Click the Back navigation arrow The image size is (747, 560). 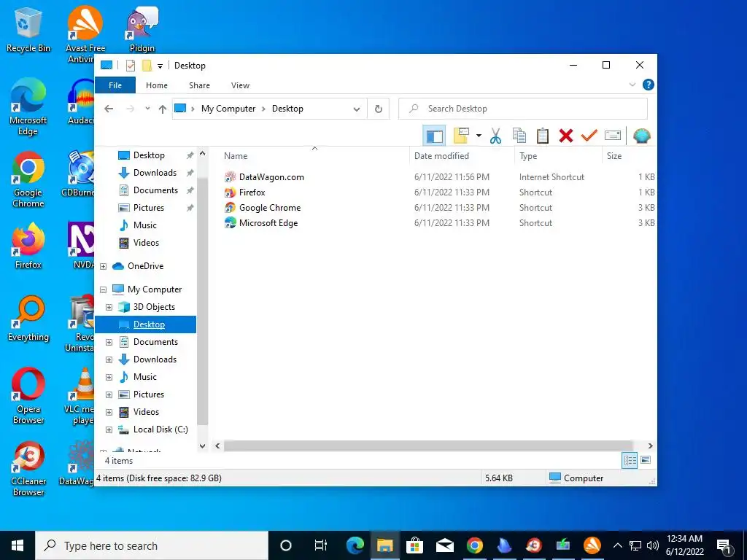click(x=109, y=109)
